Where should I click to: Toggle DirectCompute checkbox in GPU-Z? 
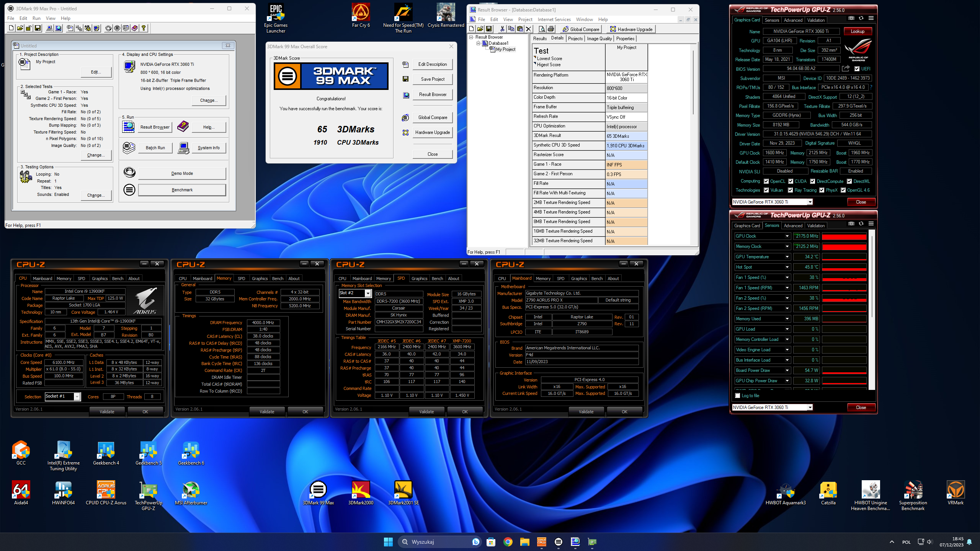pyautogui.click(x=812, y=181)
